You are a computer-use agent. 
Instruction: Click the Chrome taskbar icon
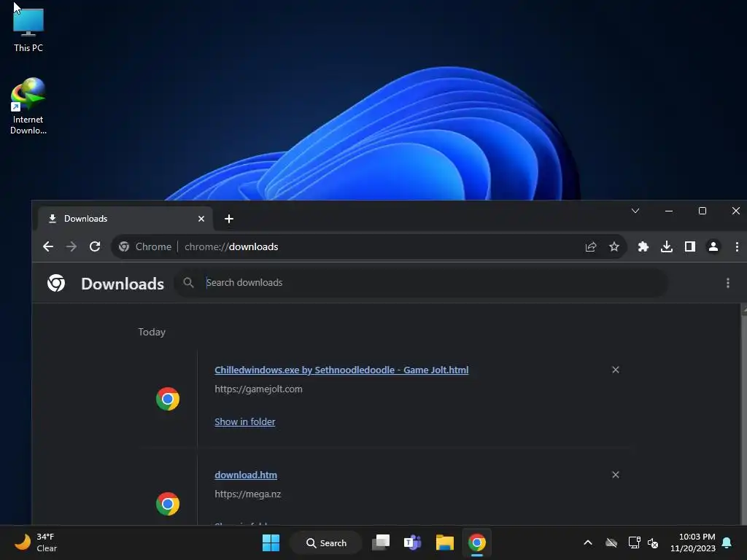[x=476, y=542]
